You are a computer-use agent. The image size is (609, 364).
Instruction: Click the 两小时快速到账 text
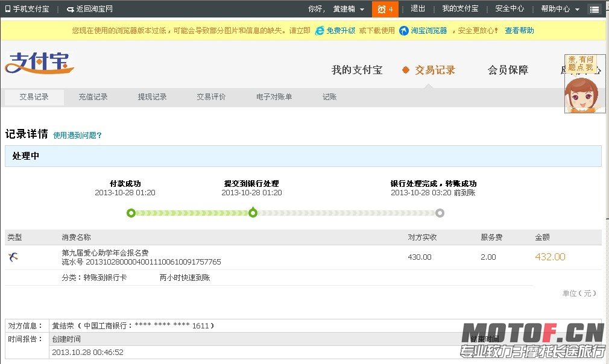(185, 277)
